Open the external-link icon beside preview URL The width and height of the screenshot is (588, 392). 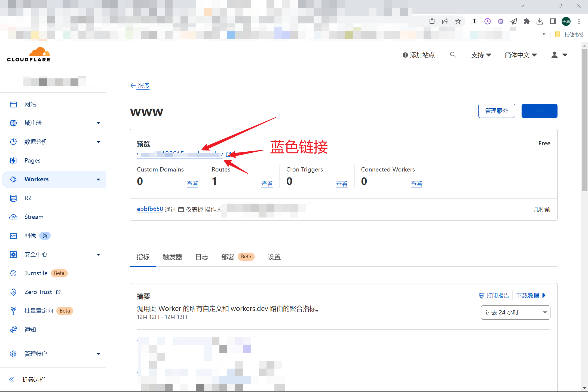[x=228, y=154]
